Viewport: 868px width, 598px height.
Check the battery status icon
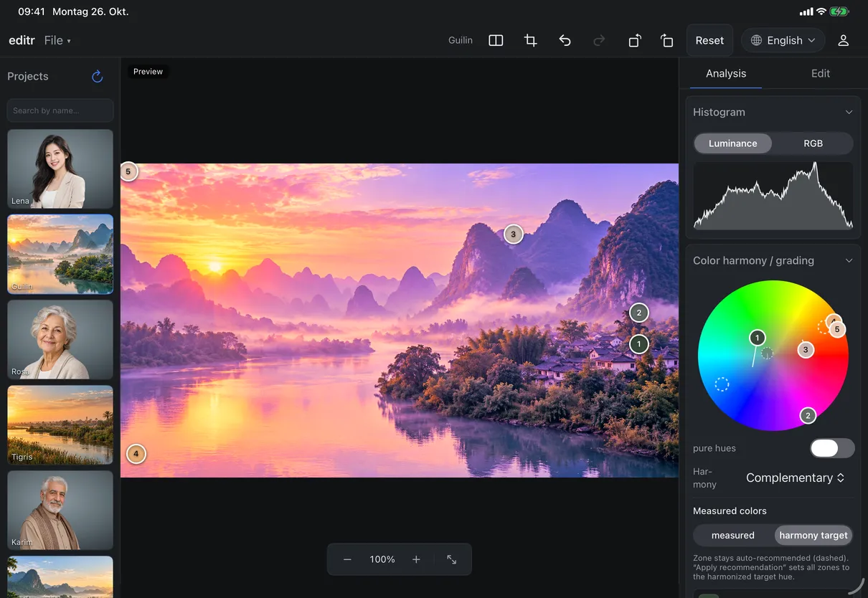[839, 12]
